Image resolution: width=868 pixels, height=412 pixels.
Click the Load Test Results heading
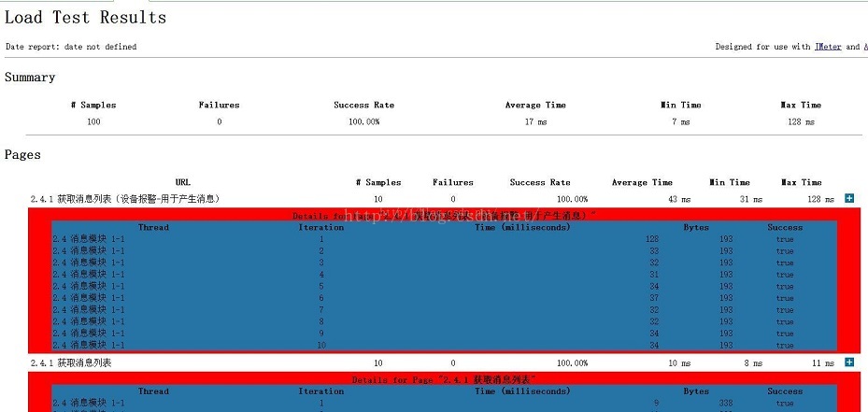[86, 18]
